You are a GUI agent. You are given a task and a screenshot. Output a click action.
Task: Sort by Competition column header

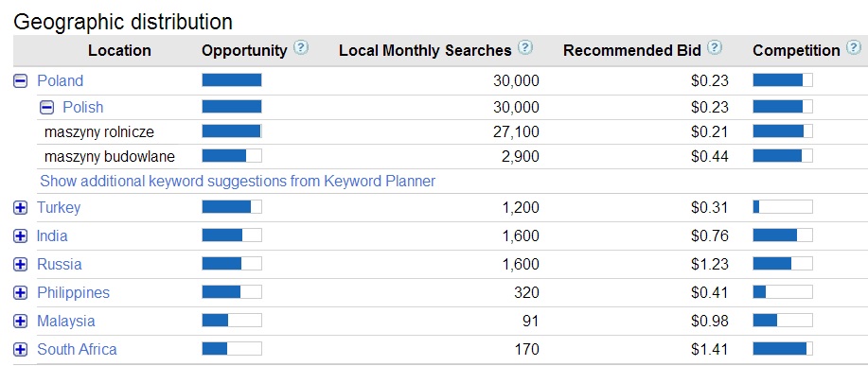pyautogui.click(x=797, y=50)
